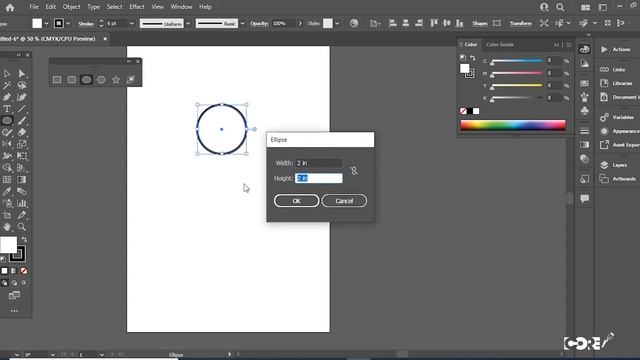
Task: Open the Window menu
Action: [181, 7]
